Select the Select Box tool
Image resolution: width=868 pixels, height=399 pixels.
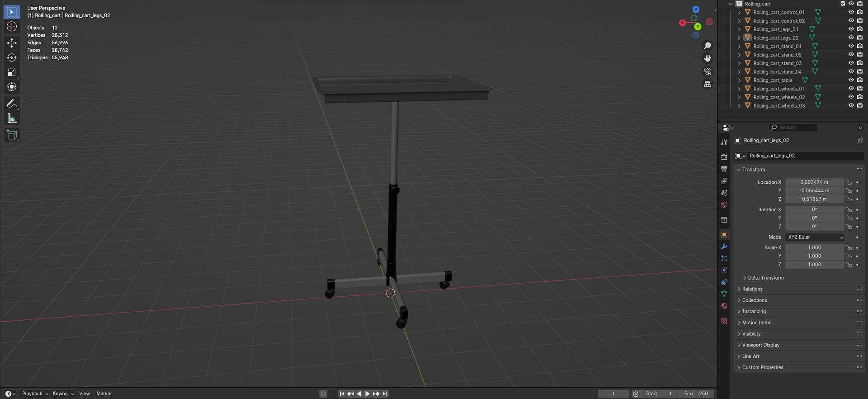12,12
